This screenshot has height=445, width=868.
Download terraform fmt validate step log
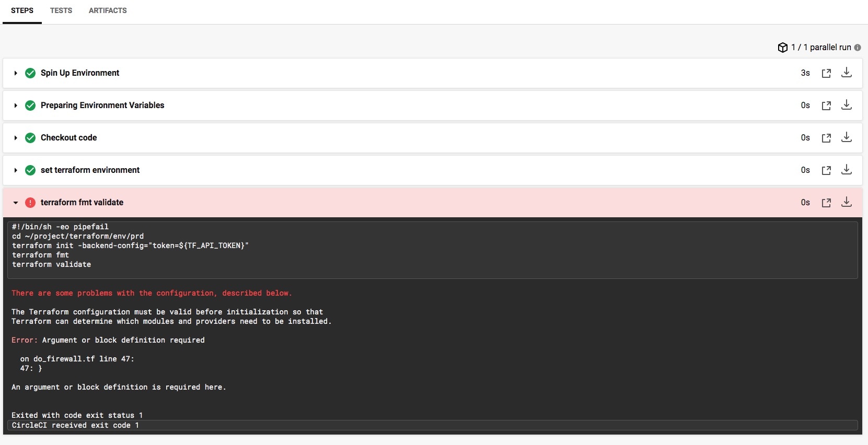click(846, 202)
